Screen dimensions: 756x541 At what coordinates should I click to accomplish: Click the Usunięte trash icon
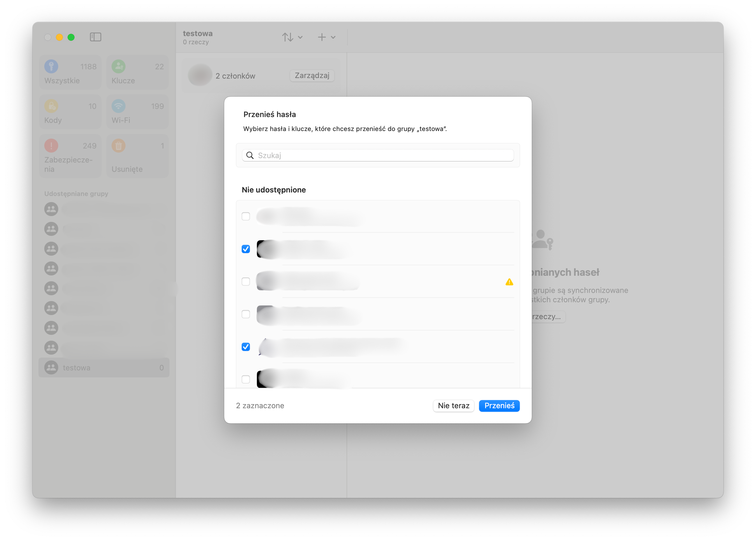[118, 146]
